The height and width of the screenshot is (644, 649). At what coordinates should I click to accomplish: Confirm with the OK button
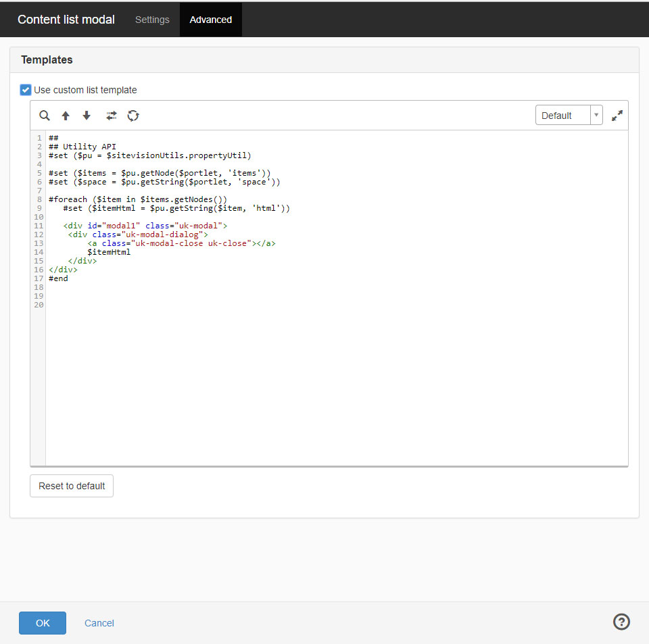pyautogui.click(x=43, y=623)
